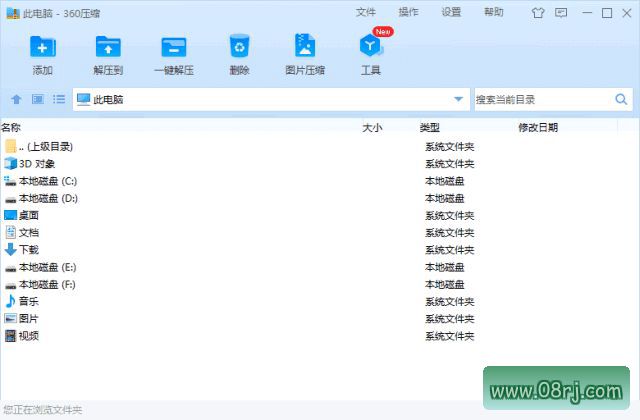Click the 上级目录 parent folder icon
The height and width of the screenshot is (420, 640).
[11, 146]
